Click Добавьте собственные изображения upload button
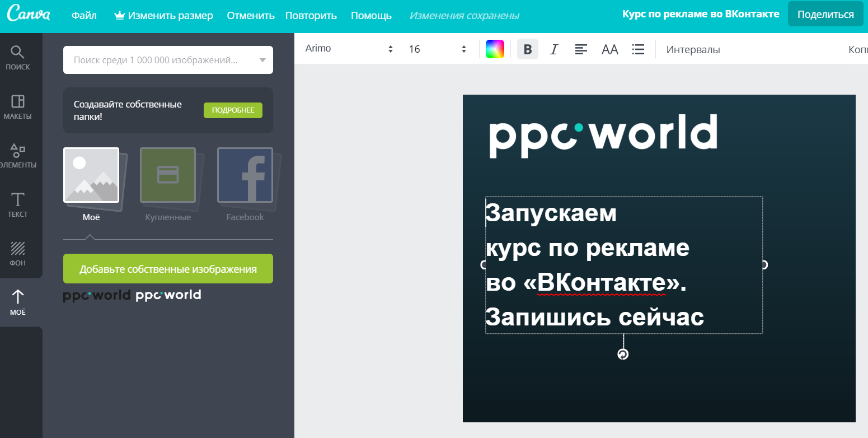This screenshot has height=438, width=868. [168, 269]
